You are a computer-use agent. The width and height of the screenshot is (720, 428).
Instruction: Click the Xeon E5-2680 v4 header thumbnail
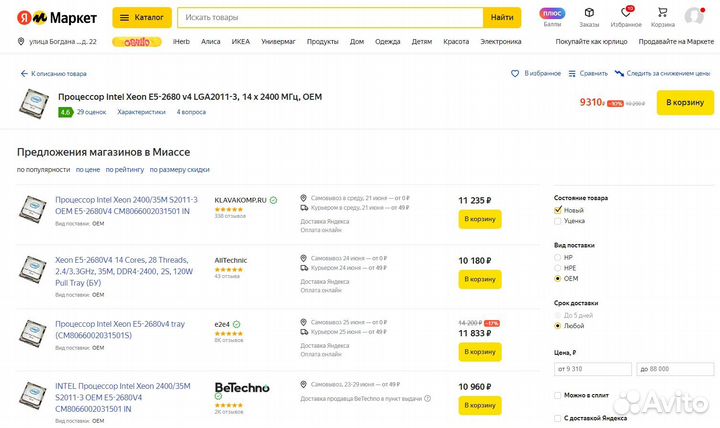[x=34, y=103]
